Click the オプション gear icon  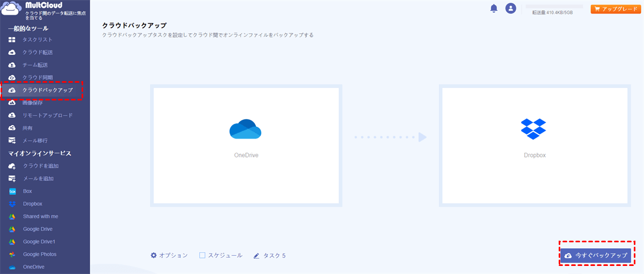(153, 256)
